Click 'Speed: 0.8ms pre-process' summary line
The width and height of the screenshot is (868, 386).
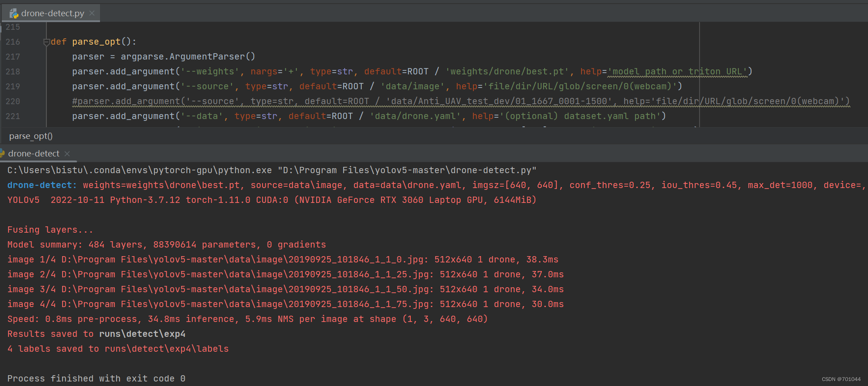[247, 319]
